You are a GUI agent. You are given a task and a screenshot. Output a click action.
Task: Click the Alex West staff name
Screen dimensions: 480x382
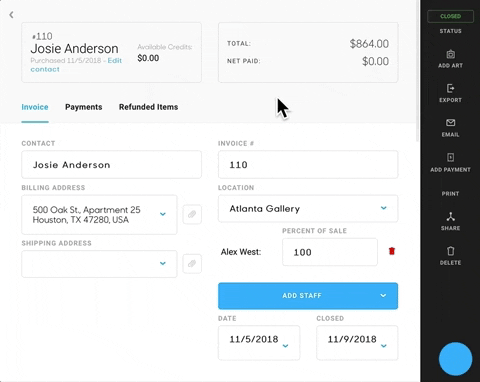[241, 252]
